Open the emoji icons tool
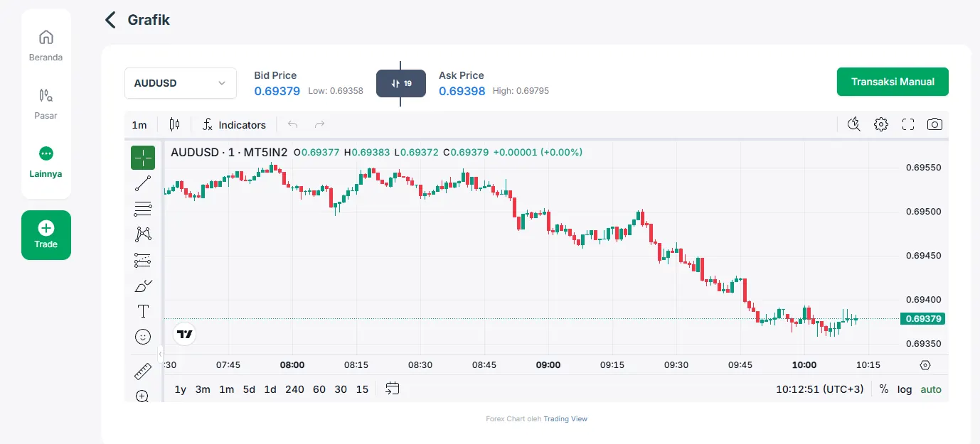 [143, 337]
